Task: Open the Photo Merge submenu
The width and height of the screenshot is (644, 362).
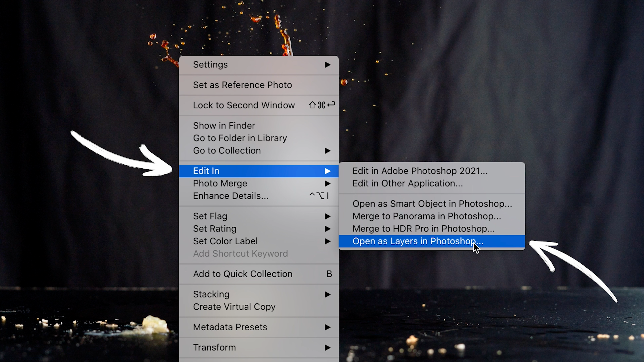Action: click(259, 184)
